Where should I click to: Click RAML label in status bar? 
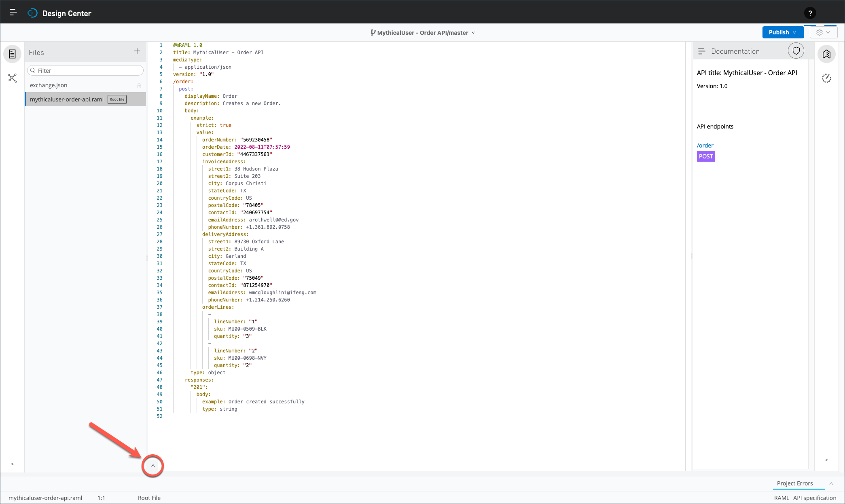[781, 498]
